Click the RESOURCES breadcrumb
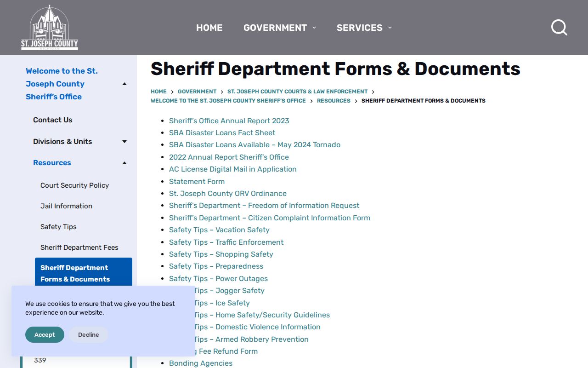Viewport: 588px width, 368px height. point(334,101)
